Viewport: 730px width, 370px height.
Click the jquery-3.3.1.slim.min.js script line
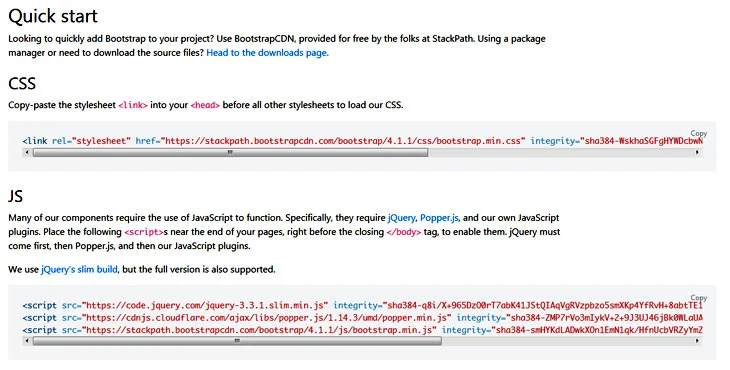[x=363, y=305]
